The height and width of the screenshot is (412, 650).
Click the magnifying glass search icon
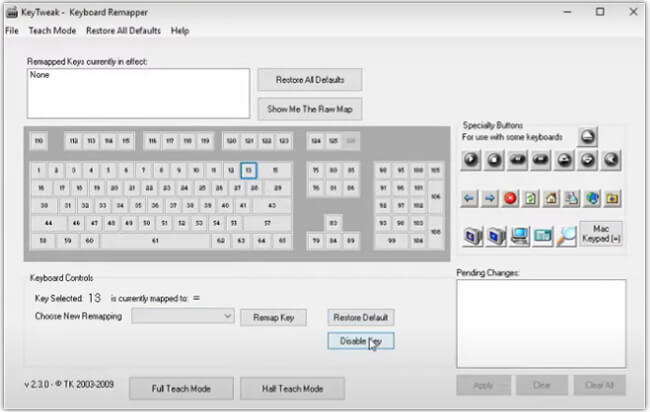pyautogui.click(x=566, y=236)
